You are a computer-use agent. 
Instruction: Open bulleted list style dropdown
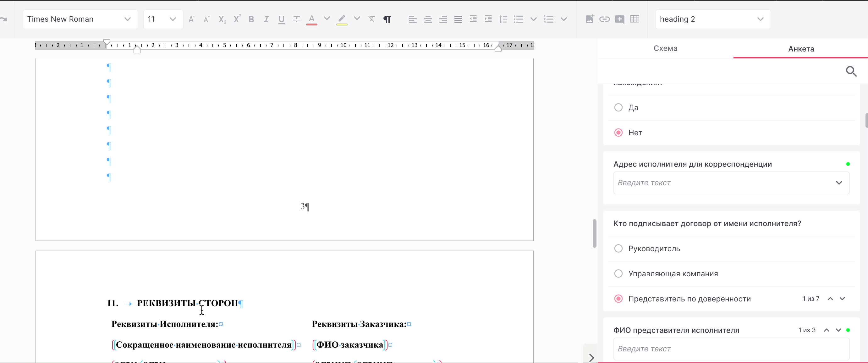pos(533,19)
